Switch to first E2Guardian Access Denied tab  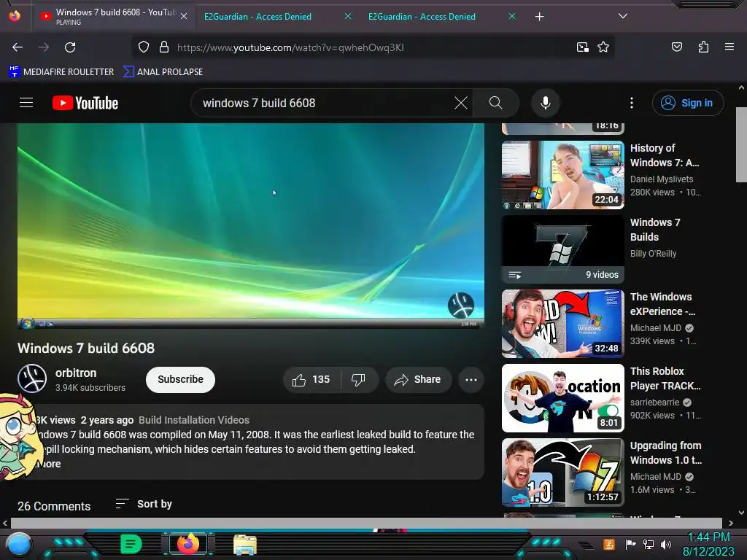click(x=258, y=16)
